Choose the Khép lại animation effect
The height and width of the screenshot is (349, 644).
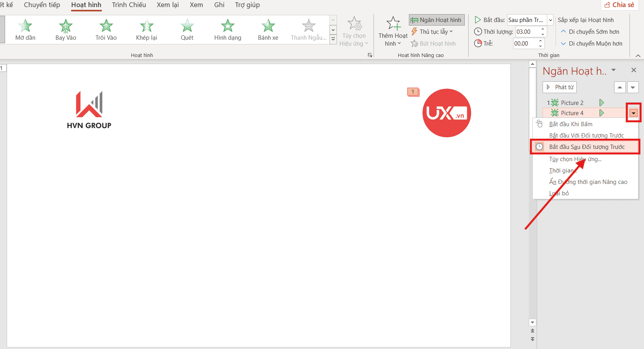(146, 30)
